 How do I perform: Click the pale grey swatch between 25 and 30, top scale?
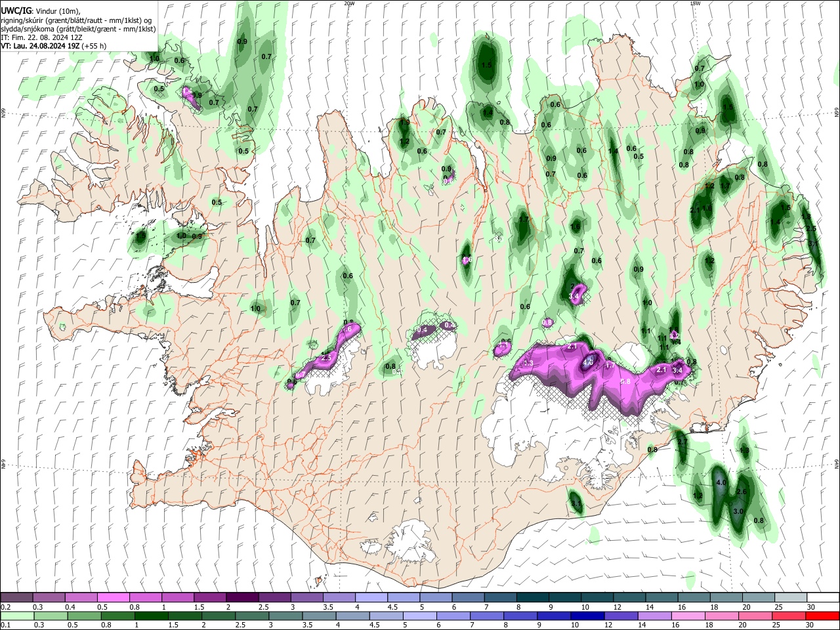pyautogui.click(x=790, y=598)
